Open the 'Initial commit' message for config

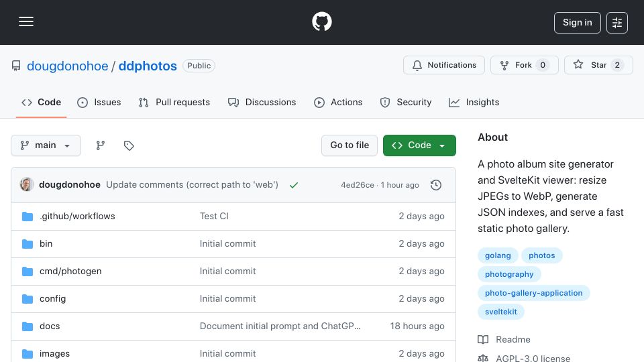[x=227, y=299]
